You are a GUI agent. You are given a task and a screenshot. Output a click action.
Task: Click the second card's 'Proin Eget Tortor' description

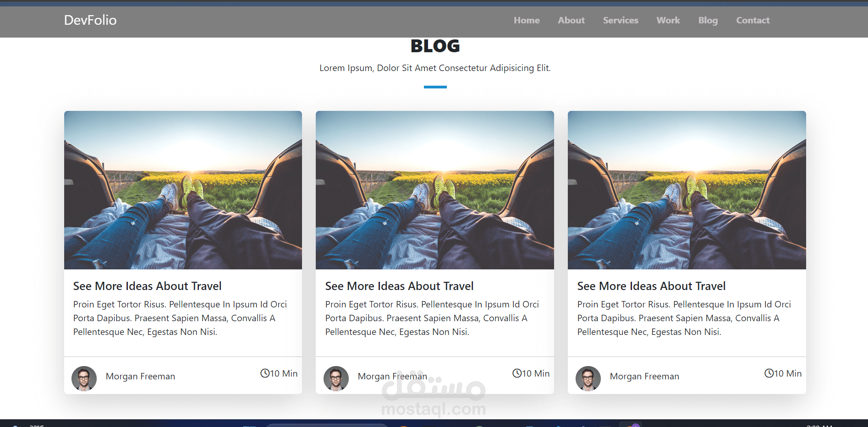[x=432, y=318]
